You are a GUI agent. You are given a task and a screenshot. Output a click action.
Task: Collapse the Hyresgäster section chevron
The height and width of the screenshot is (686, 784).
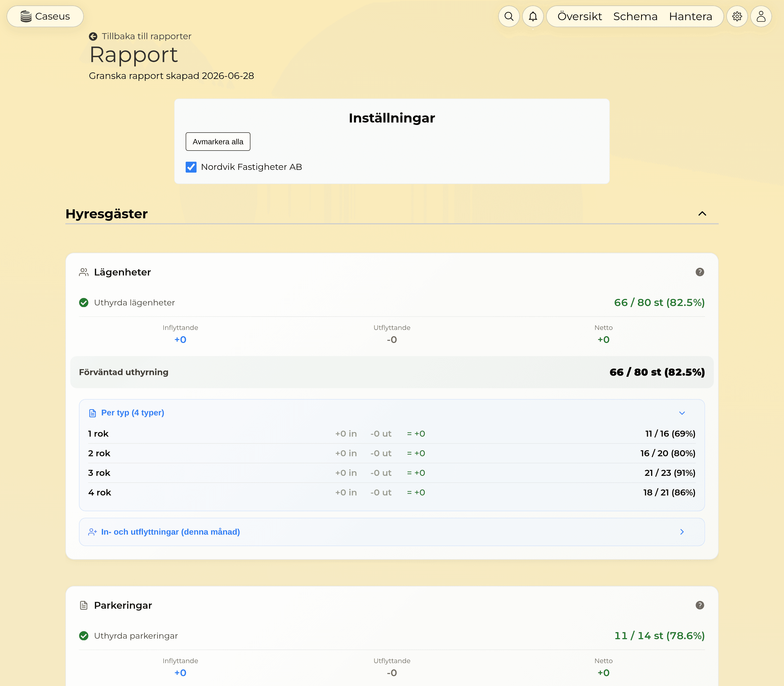(x=702, y=214)
